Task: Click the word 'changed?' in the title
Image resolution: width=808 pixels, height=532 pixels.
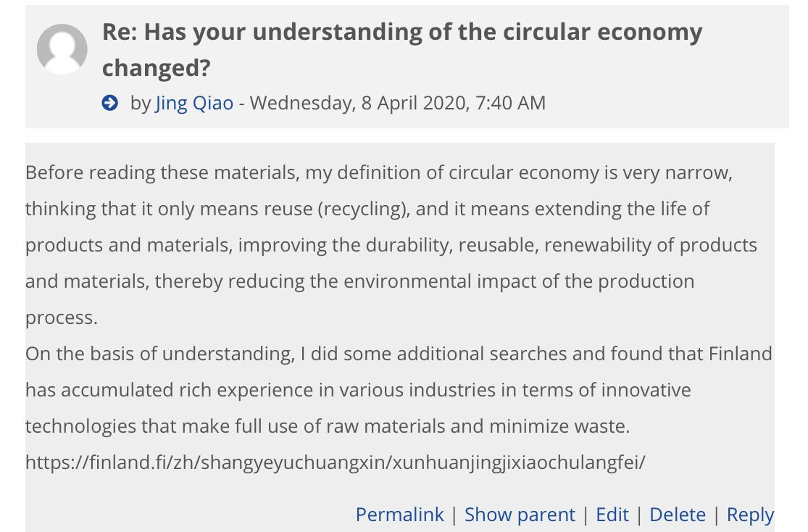Action: 156,67
